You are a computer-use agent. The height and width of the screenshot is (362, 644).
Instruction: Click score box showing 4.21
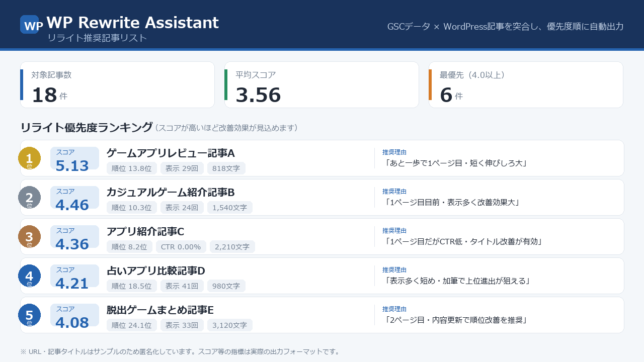point(74,277)
